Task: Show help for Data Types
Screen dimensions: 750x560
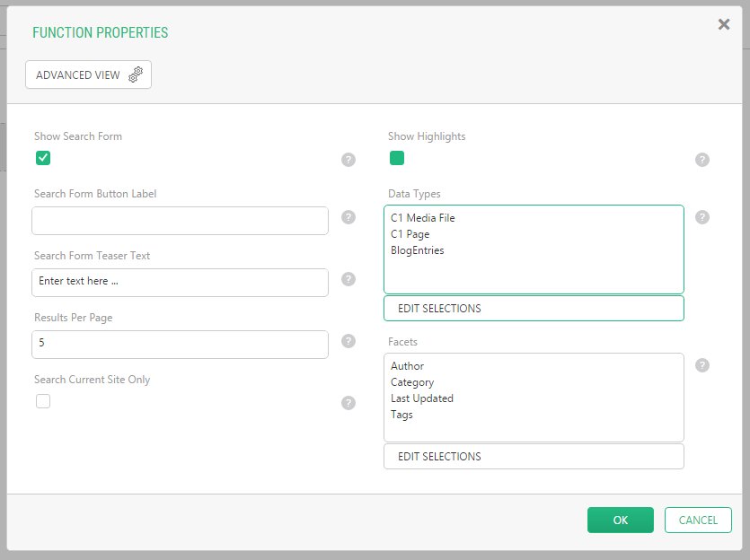Action: click(702, 217)
